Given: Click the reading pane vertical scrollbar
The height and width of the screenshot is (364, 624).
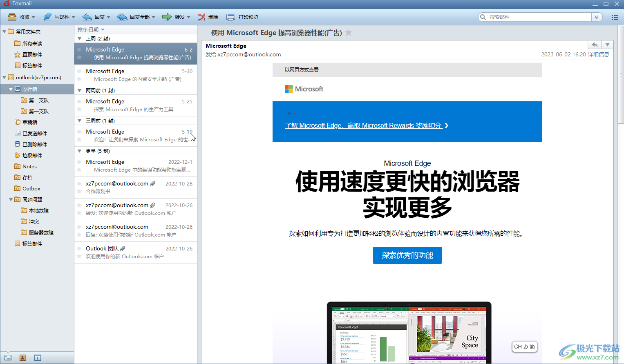Looking at the screenshot, I should point(621,74).
